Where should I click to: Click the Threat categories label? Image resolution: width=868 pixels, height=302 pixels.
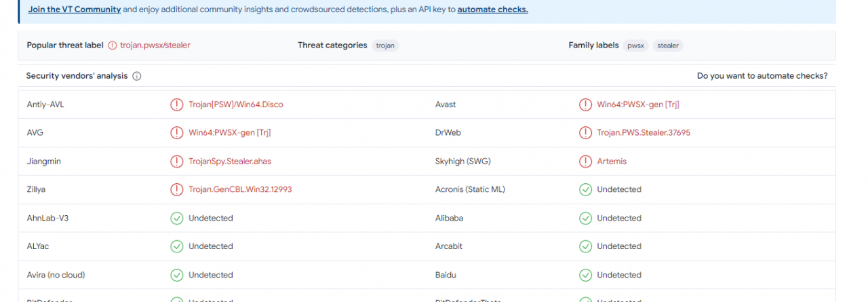tap(332, 45)
